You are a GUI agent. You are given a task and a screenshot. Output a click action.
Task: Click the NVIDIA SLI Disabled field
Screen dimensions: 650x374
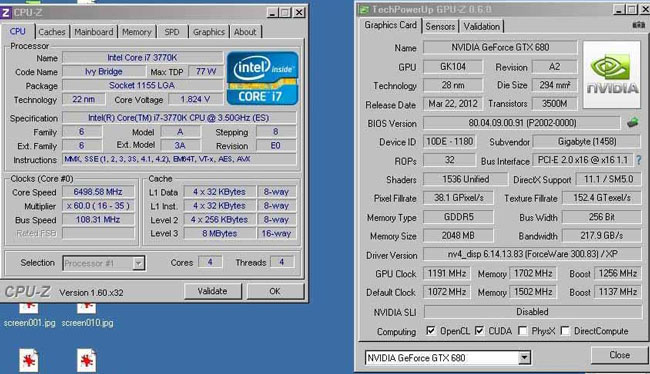pos(532,312)
